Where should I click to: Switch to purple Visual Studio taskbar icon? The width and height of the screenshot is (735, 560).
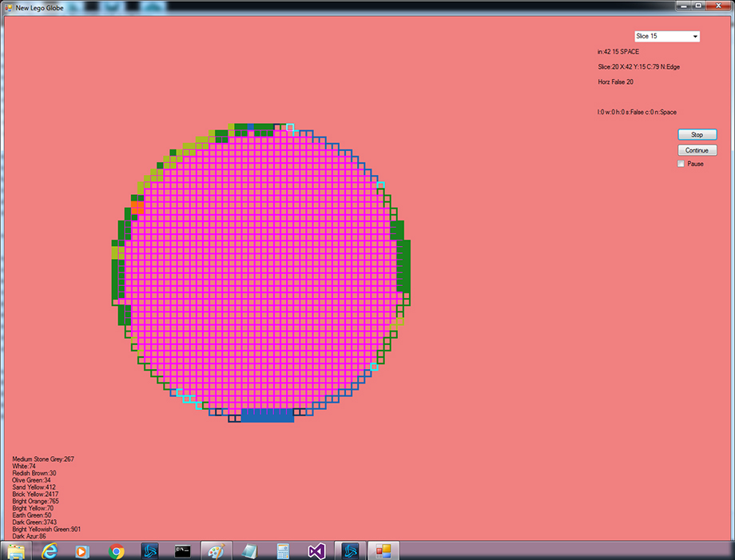(316, 550)
